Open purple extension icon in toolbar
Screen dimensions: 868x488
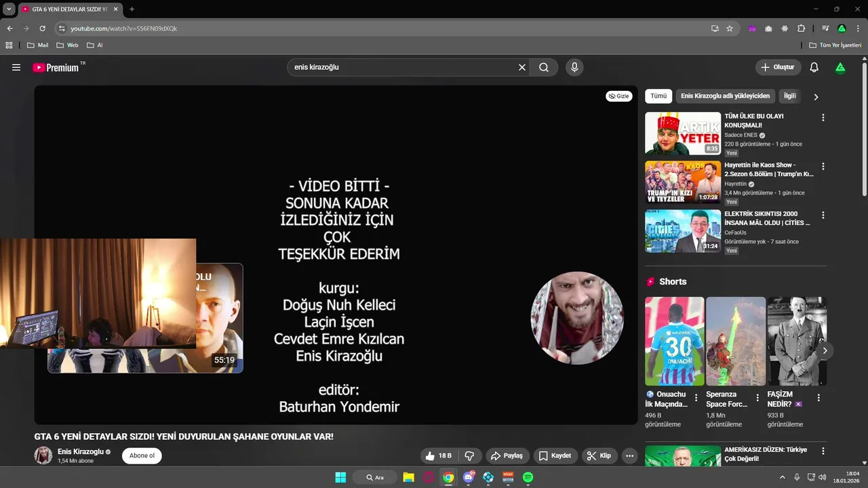752,28
